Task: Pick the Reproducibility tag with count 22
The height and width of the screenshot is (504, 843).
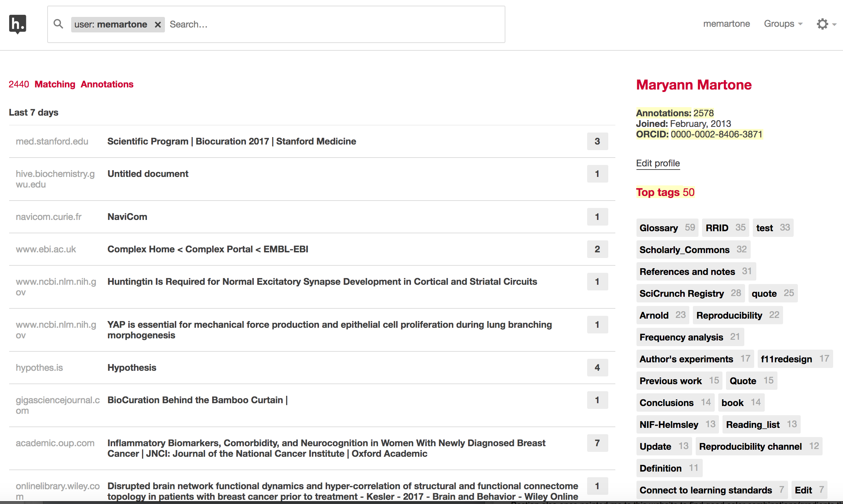Action: coord(738,315)
